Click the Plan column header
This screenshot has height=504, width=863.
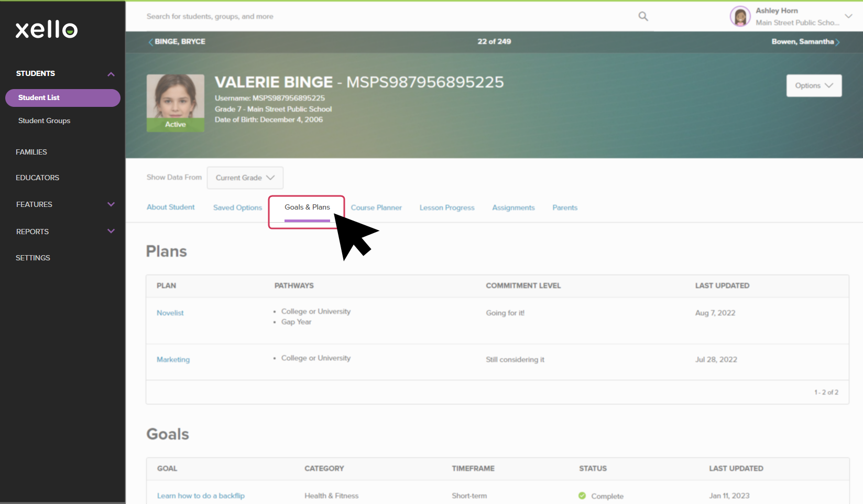pyautogui.click(x=167, y=286)
